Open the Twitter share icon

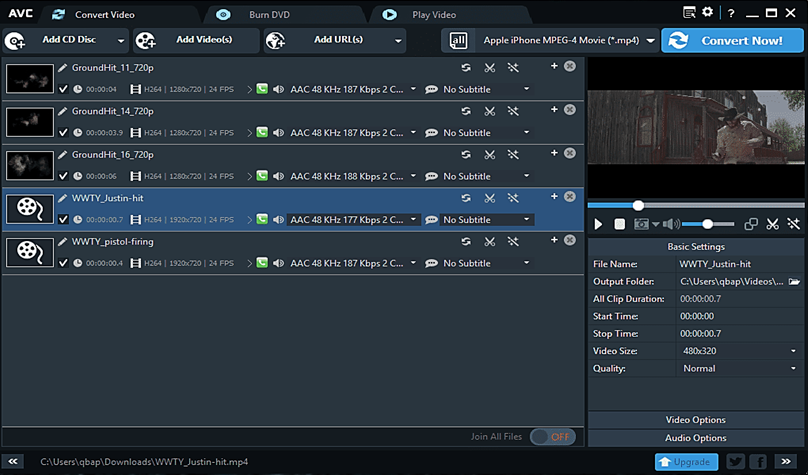pos(735,462)
